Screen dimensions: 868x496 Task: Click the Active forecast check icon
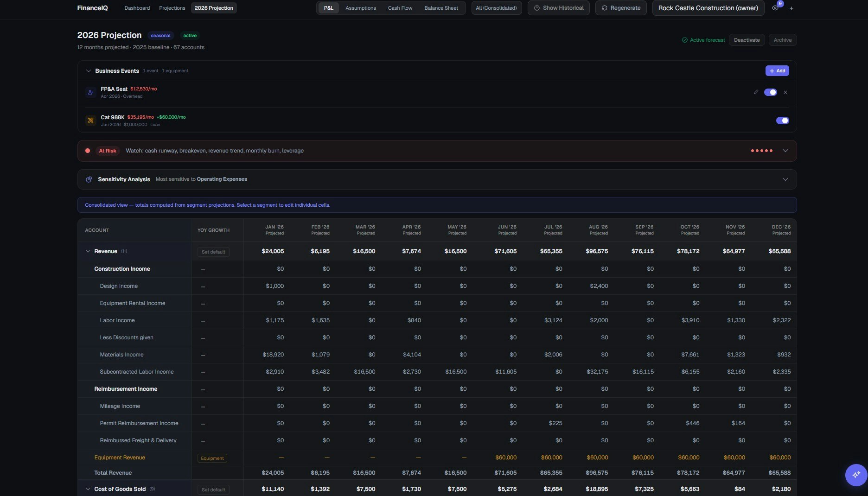tap(684, 40)
